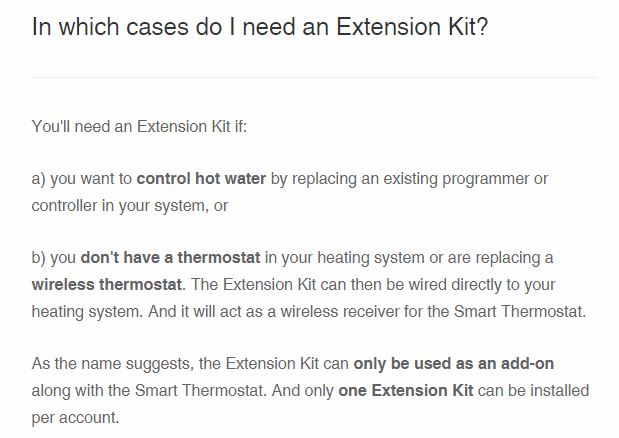619x438 pixels.
Task: Click "In which cases" at the heading start
Action: click(x=99, y=27)
